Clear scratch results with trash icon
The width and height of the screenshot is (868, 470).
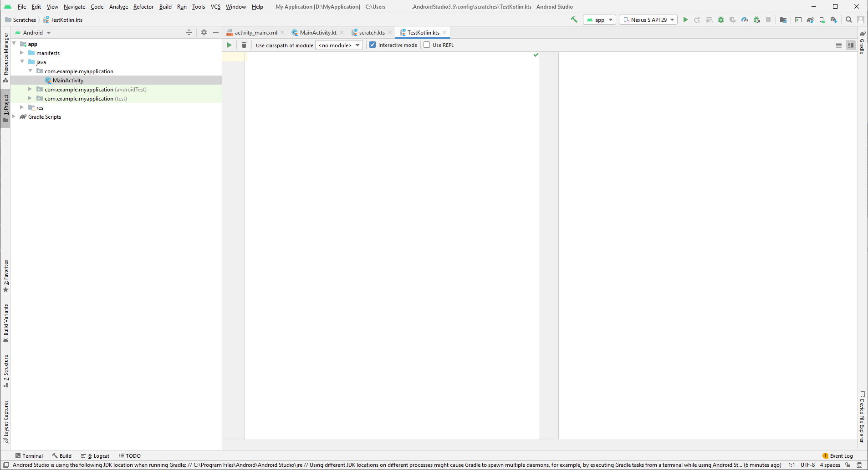click(244, 45)
